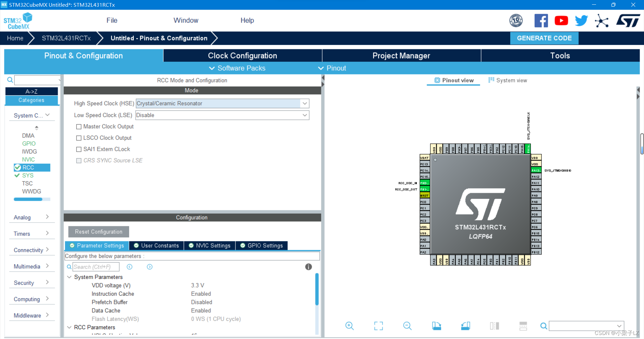Rotate the chip clockwise

(x=436, y=326)
